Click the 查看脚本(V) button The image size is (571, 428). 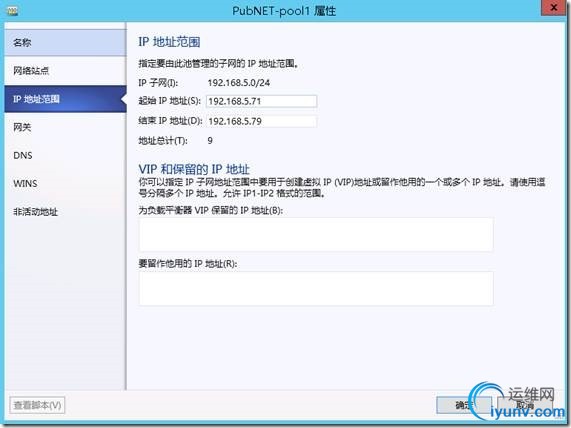[x=37, y=405]
